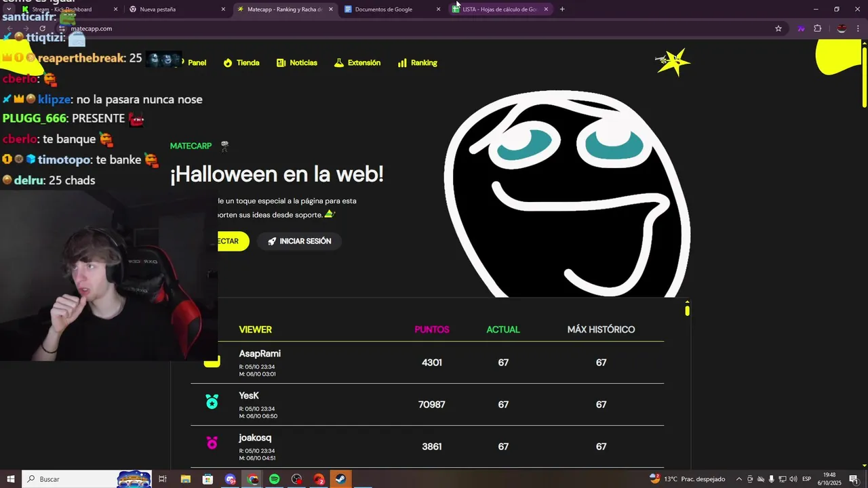The height and width of the screenshot is (488, 868).
Task: Click the MÁX HISTÓRICO column header
Action: coord(601,329)
